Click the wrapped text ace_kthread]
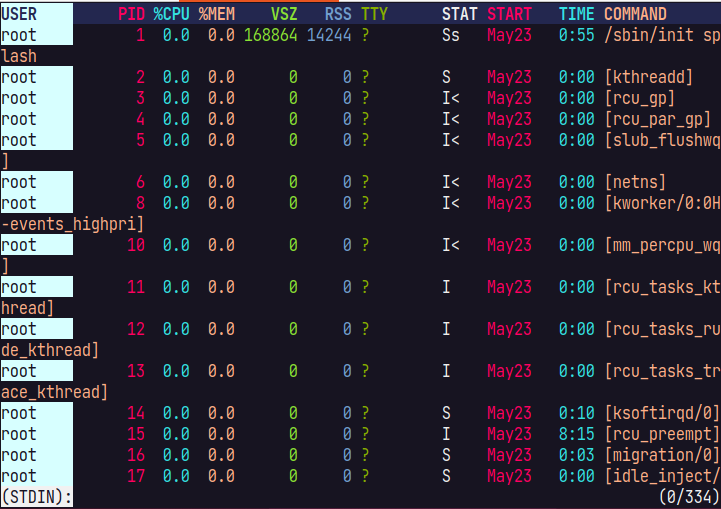Screen dimensions: 721x509 (55, 392)
